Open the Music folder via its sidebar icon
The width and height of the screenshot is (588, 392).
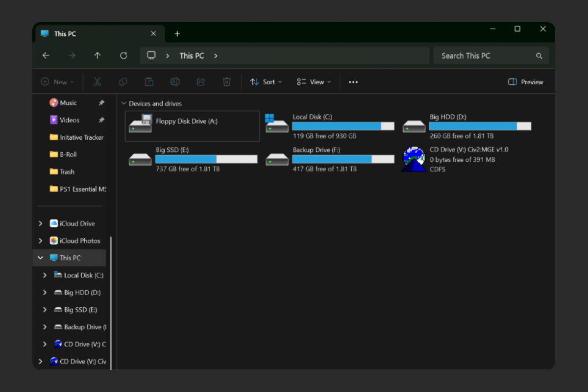(54, 103)
